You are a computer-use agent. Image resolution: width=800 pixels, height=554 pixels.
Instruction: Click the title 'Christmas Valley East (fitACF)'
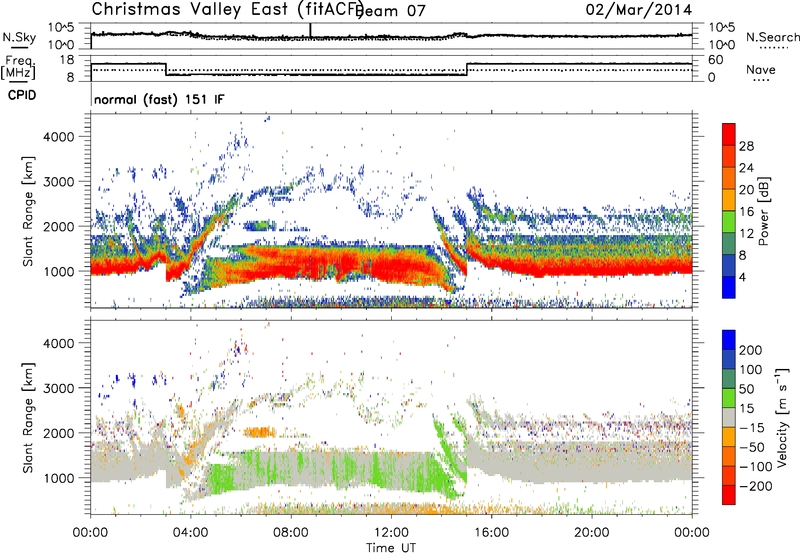point(228,9)
